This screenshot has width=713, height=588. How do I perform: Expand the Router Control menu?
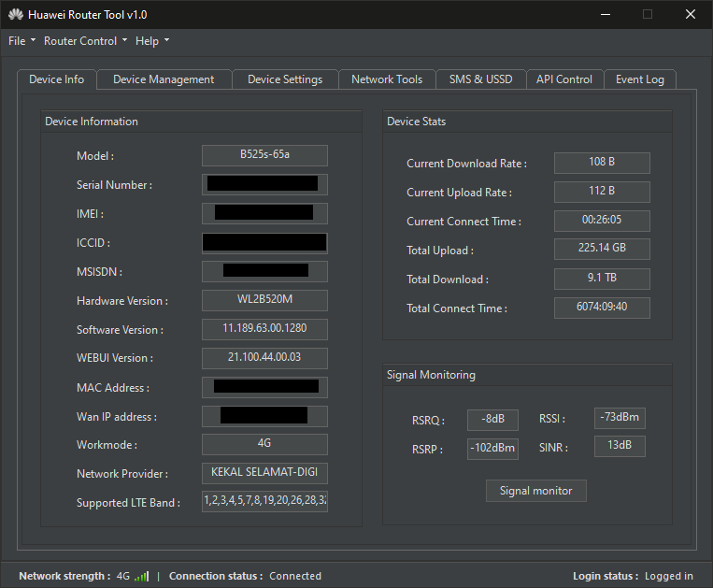pos(86,41)
